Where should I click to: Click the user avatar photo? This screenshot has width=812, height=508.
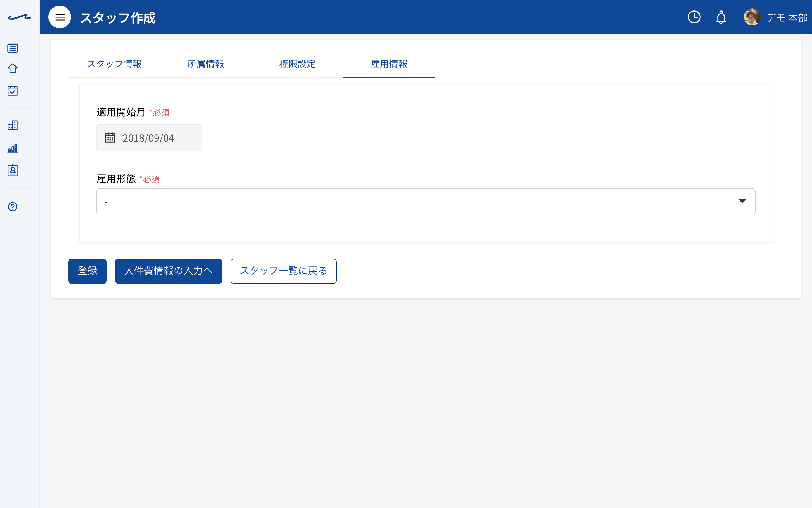point(752,17)
